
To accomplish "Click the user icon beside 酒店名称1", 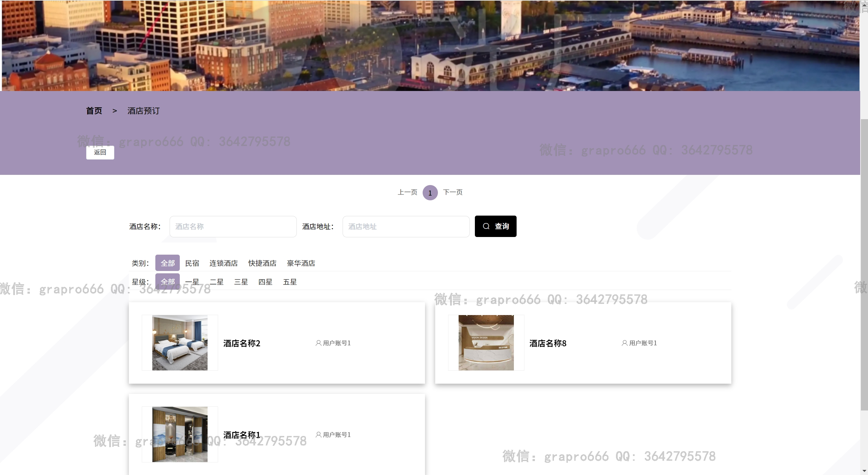I will (x=318, y=435).
